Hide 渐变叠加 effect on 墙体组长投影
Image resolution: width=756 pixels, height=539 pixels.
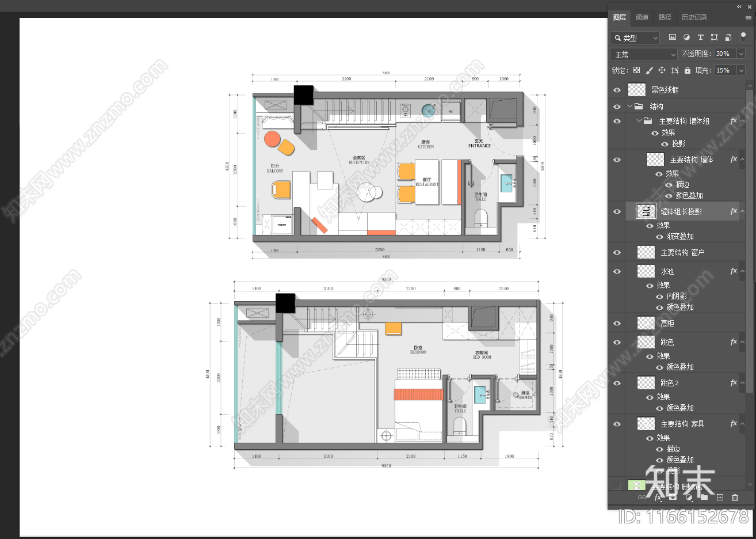click(660, 237)
